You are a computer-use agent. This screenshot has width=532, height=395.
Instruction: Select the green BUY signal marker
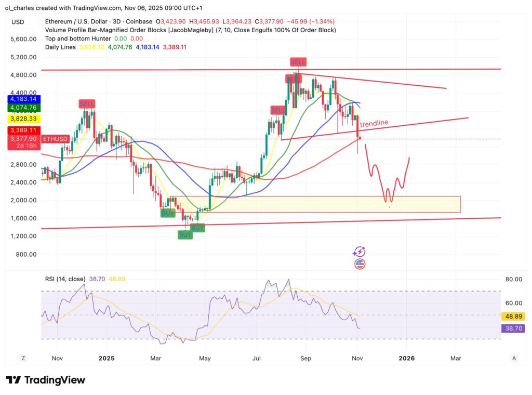(x=168, y=213)
